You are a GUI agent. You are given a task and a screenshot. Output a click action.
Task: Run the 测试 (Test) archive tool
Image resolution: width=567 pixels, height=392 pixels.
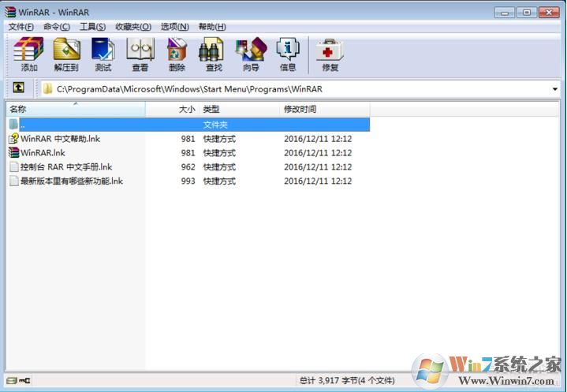103,54
